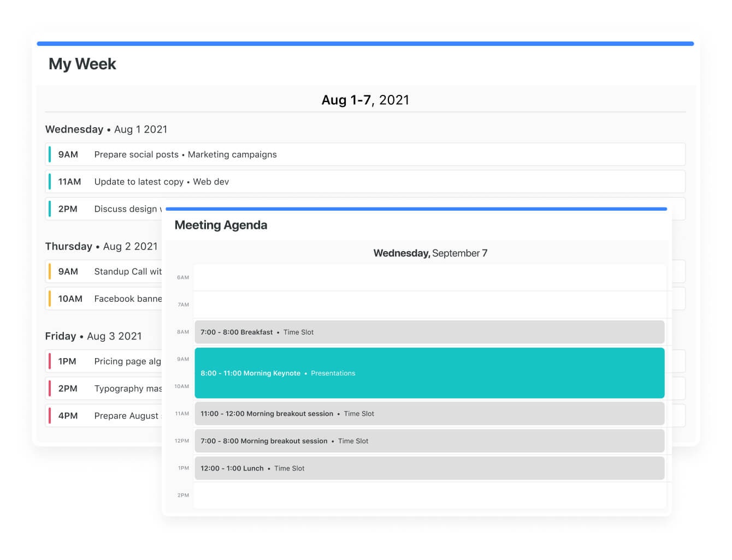Open the 9AM "Standup Call" task
Screen dimensions: 732x560
(x=104, y=271)
